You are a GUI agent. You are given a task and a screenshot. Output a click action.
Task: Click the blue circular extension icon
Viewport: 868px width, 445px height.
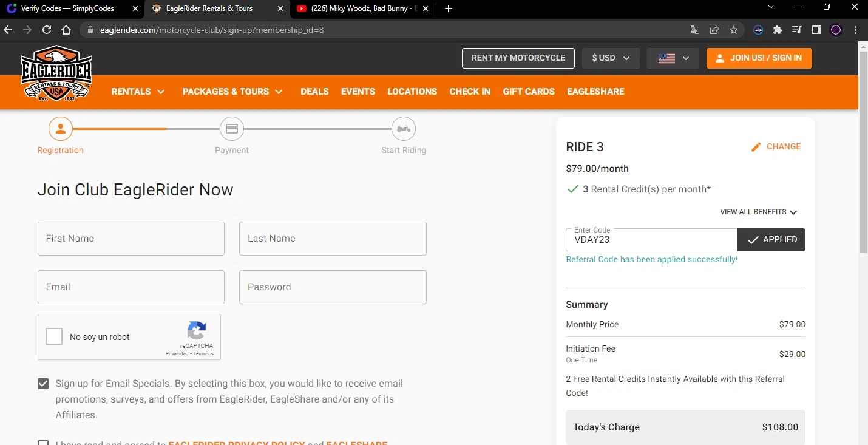coord(758,30)
